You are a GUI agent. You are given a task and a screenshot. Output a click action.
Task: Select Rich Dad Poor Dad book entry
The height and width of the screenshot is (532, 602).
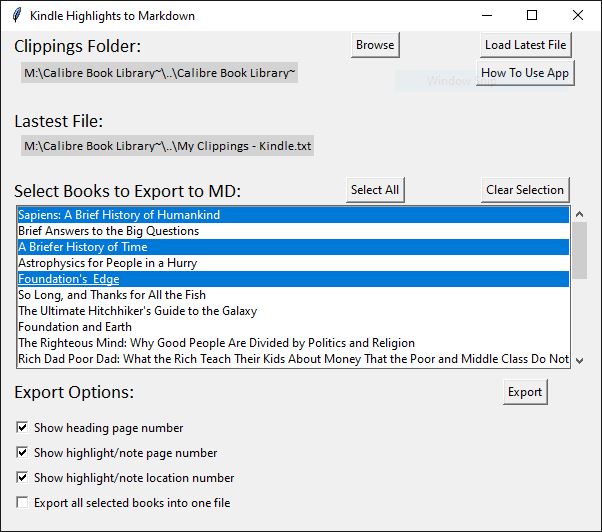coord(293,359)
